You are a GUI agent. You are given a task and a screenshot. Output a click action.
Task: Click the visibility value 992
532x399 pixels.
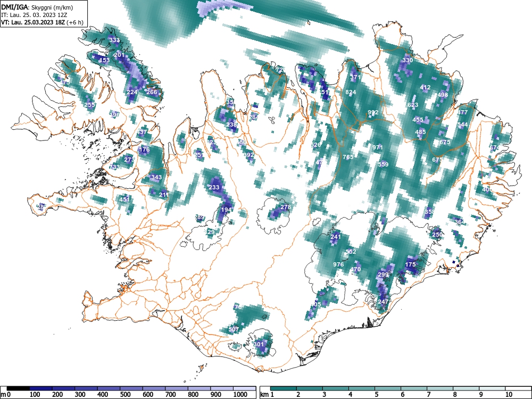click(373, 113)
